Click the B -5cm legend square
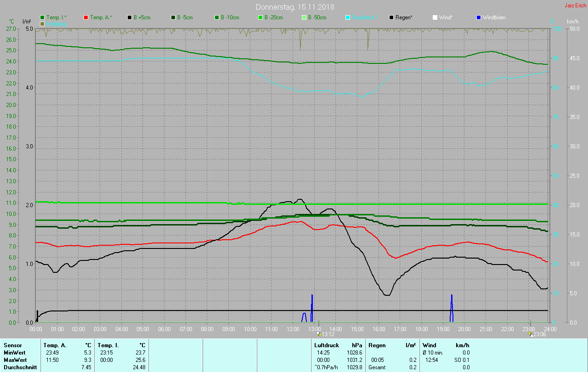 [x=173, y=17]
